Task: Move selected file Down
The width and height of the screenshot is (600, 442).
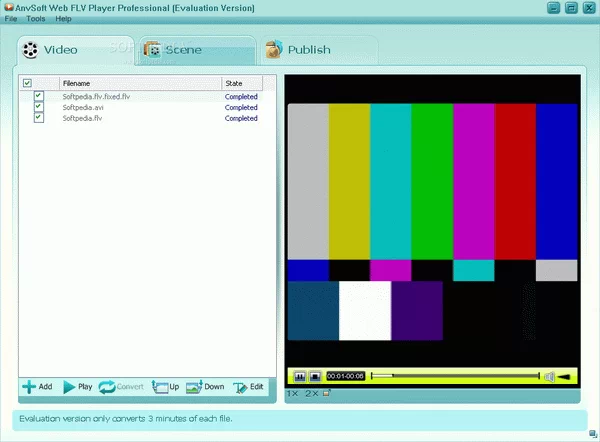Action: 205,387
